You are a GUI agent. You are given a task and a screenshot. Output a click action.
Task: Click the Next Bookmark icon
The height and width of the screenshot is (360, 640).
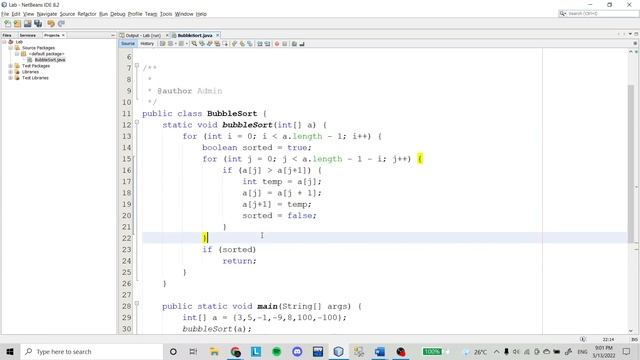pyautogui.click(x=242, y=44)
